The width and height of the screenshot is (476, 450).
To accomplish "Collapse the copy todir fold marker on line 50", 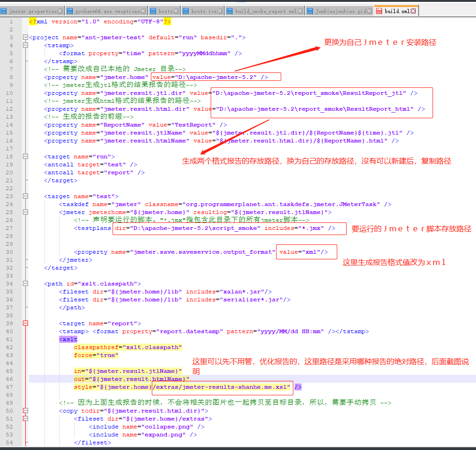I will click(26, 411).
